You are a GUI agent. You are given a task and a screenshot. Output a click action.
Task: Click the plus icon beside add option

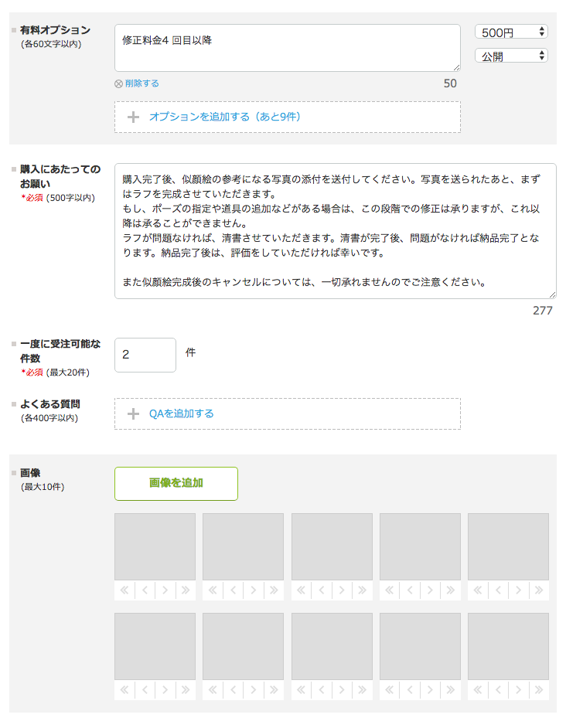[133, 117]
